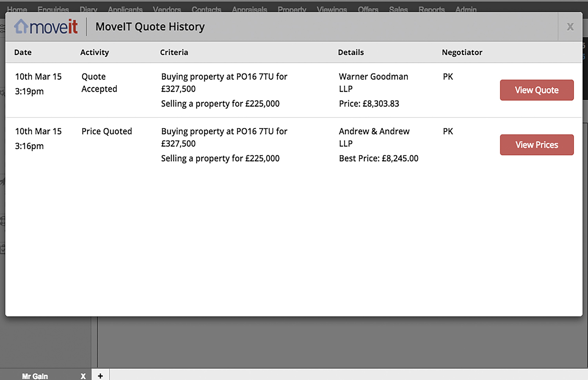The image size is (588, 380).
Task: Open the Offers menu
Action: (x=368, y=9)
